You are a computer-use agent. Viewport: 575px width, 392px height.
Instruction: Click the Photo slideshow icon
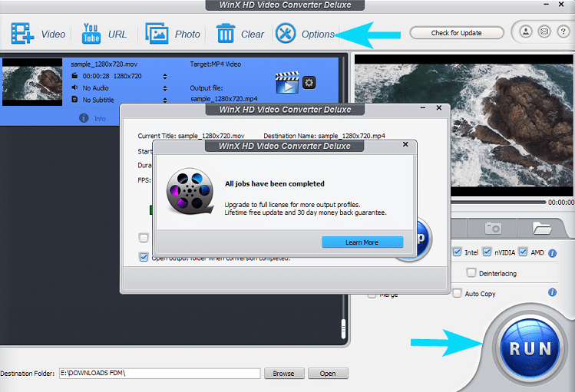157,34
